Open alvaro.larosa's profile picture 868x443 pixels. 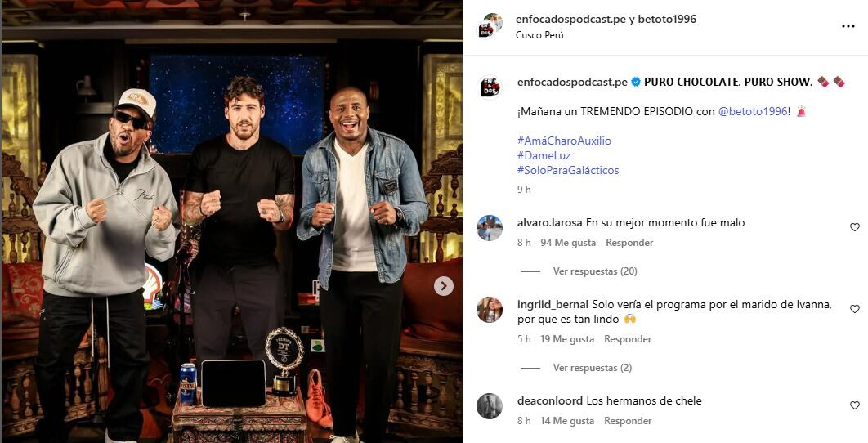pyautogui.click(x=490, y=228)
